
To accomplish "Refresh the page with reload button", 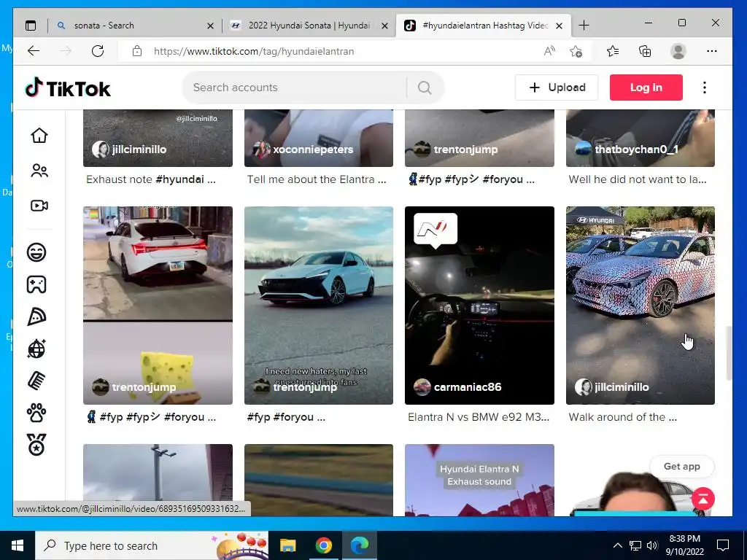I will [98, 51].
